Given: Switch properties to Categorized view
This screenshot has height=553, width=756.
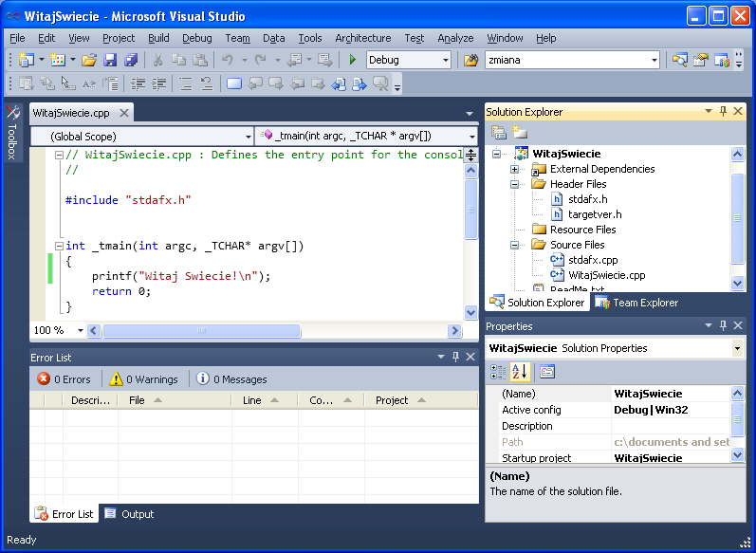Looking at the screenshot, I should (x=498, y=372).
